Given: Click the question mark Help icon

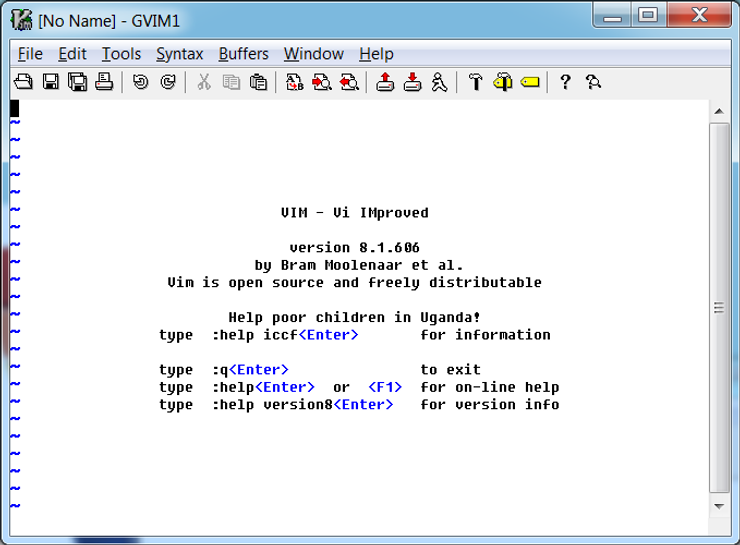Looking at the screenshot, I should 565,83.
